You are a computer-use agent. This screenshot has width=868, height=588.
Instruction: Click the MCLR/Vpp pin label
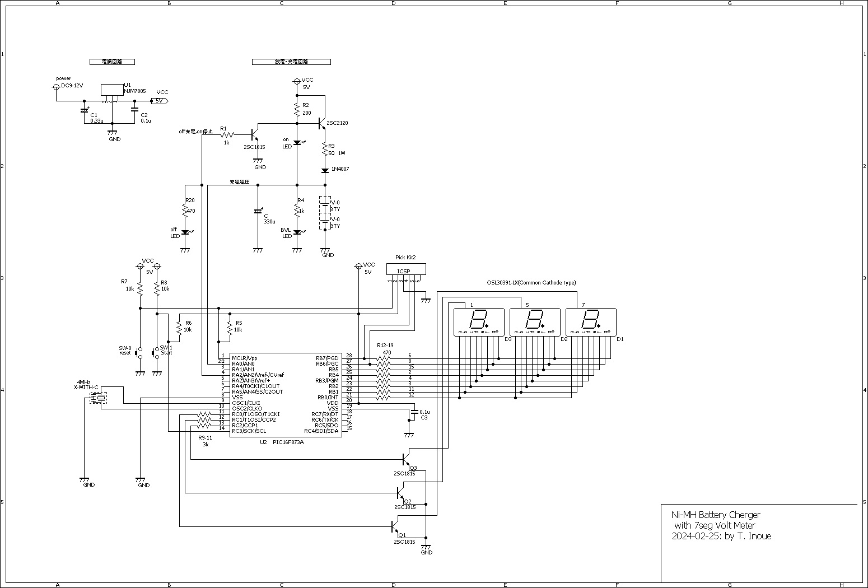point(245,358)
